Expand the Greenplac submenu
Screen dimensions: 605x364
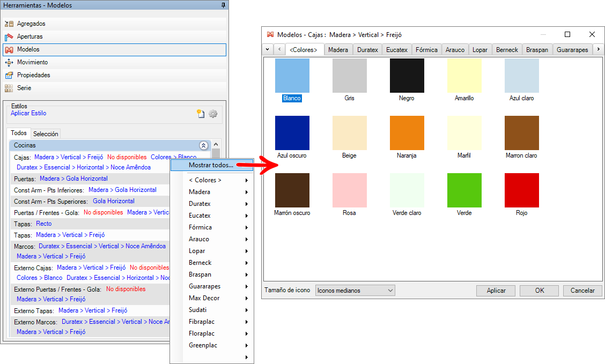pyautogui.click(x=247, y=346)
